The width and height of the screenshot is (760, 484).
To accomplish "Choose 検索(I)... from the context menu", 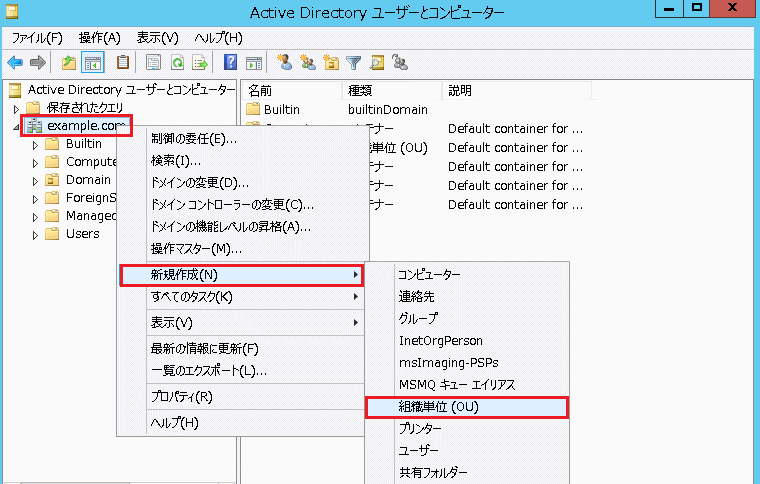I will pos(241,161).
